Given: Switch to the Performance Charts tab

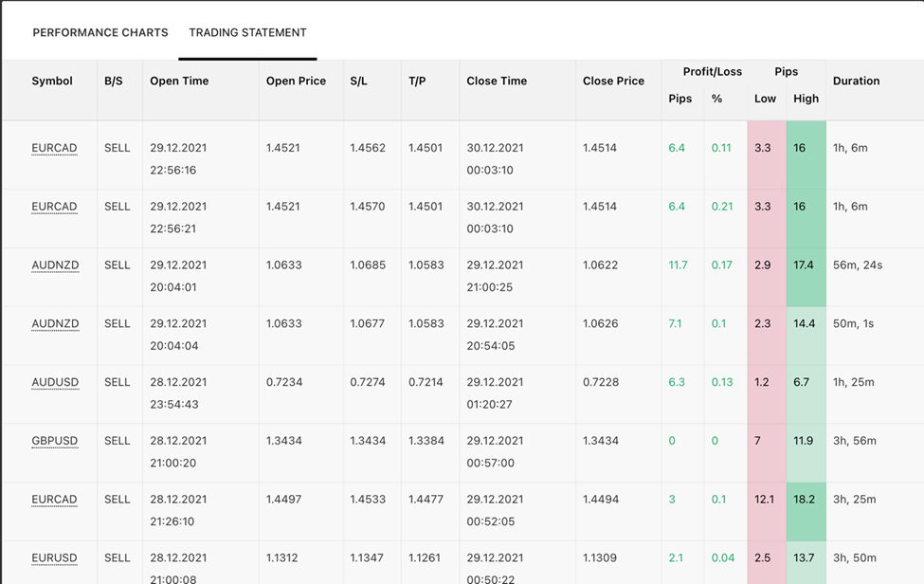Looking at the screenshot, I should pyautogui.click(x=100, y=32).
